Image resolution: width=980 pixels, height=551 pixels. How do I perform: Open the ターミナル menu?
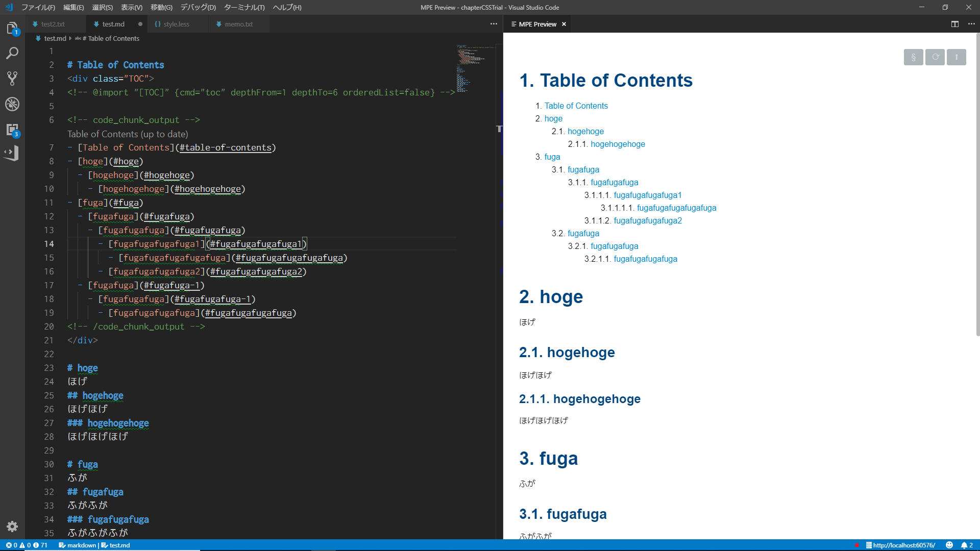(246, 8)
